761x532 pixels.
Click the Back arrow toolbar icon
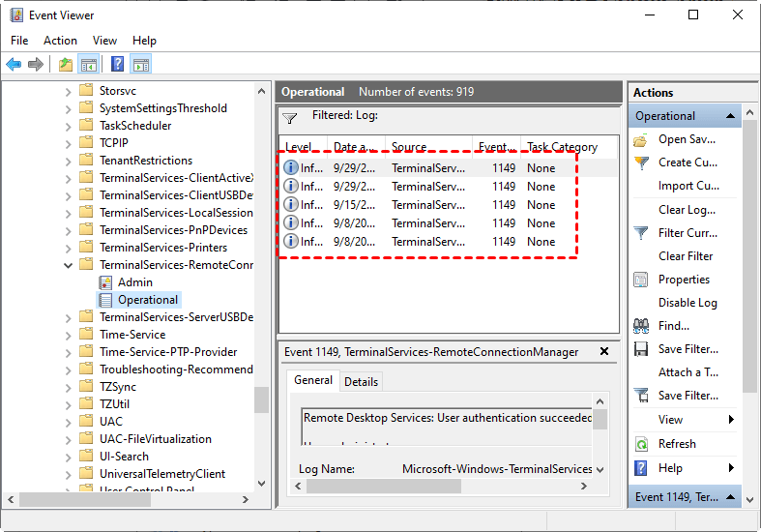click(14, 65)
